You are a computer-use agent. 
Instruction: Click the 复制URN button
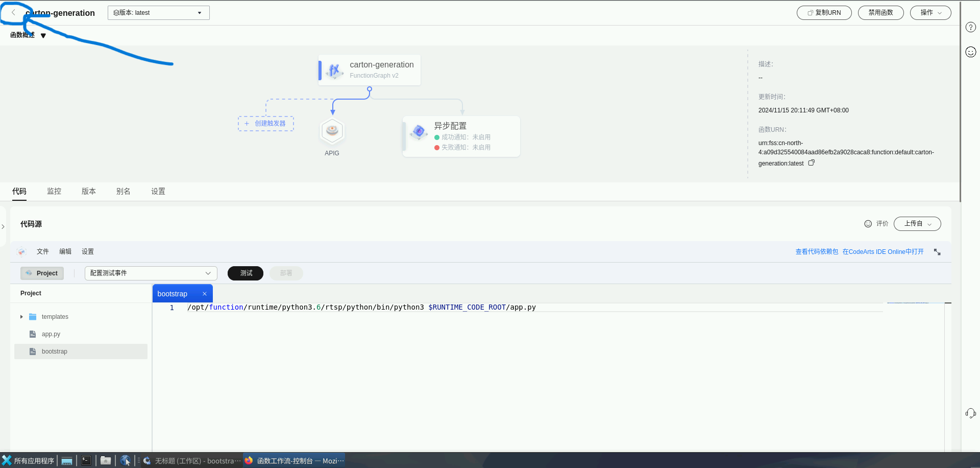coord(824,13)
